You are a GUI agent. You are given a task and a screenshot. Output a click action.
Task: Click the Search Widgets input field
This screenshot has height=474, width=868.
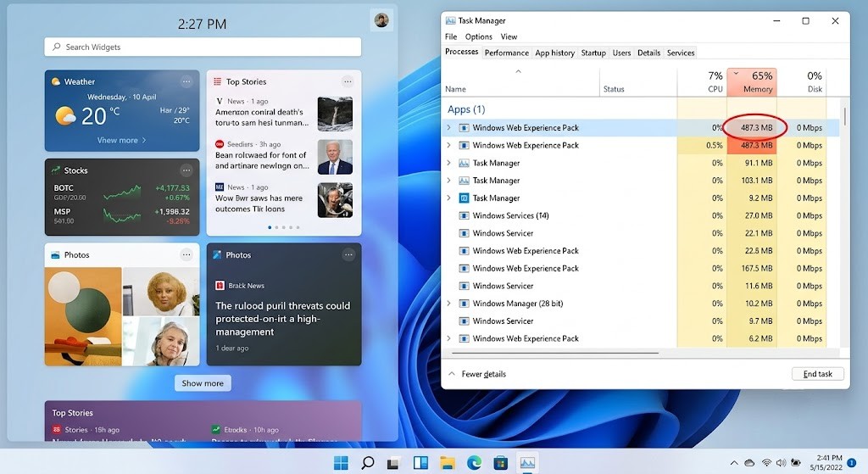point(203,47)
